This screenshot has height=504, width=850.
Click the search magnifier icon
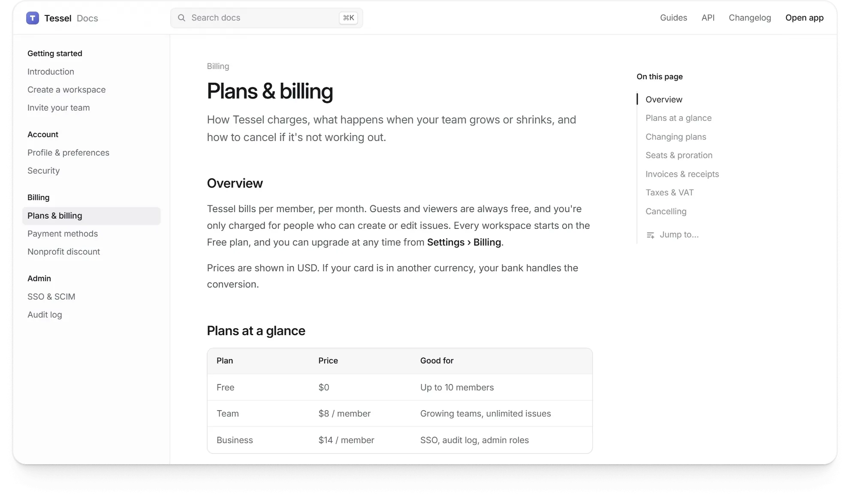tap(182, 18)
